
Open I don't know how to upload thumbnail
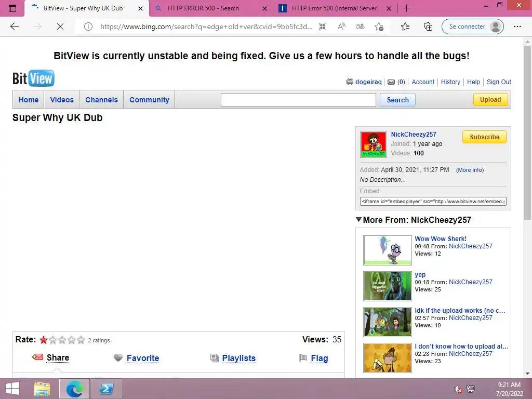pyautogui.click(x=388, y=358)
